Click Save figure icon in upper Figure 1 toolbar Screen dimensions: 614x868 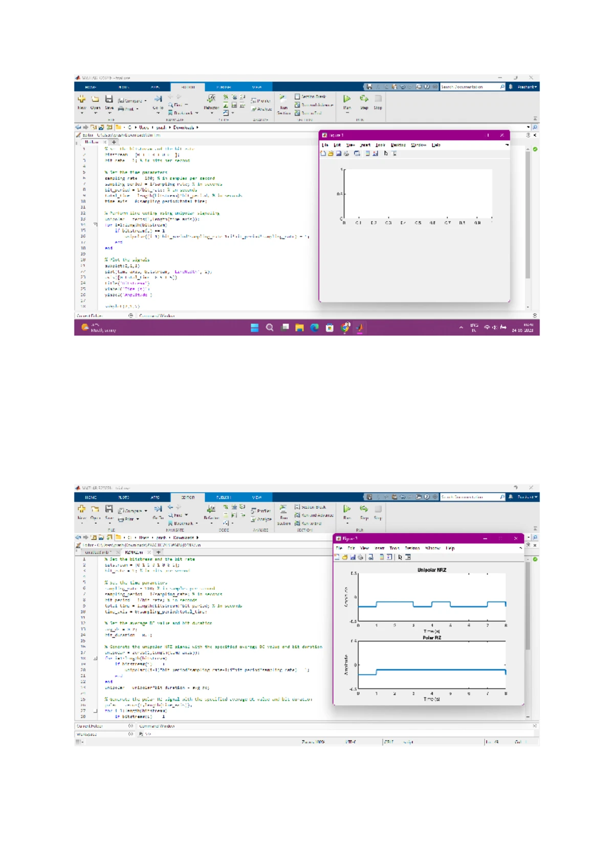point(338,153)
